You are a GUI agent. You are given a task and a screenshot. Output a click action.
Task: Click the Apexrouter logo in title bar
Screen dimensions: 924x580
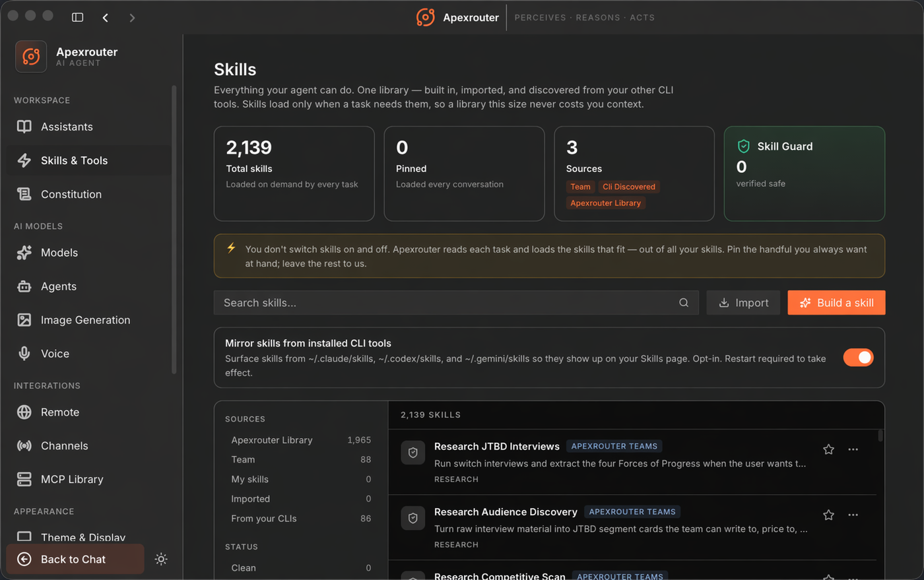pos(426,17)
